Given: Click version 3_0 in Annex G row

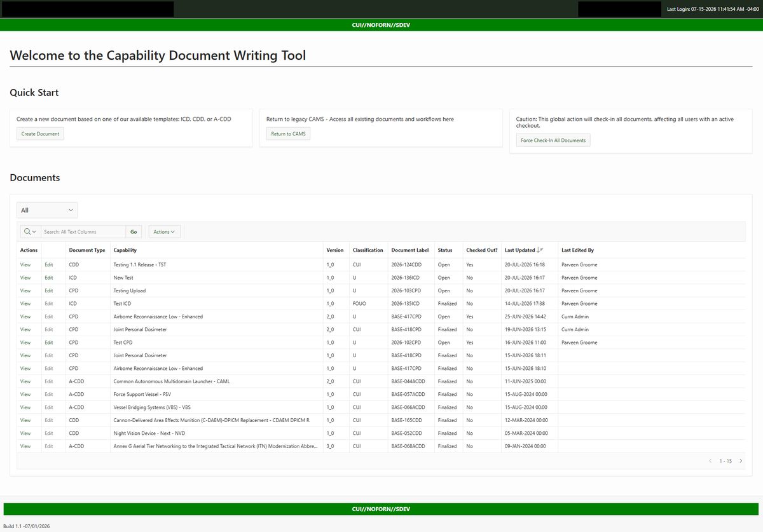Looking at the screenshot, I should (x=330, y=446).
